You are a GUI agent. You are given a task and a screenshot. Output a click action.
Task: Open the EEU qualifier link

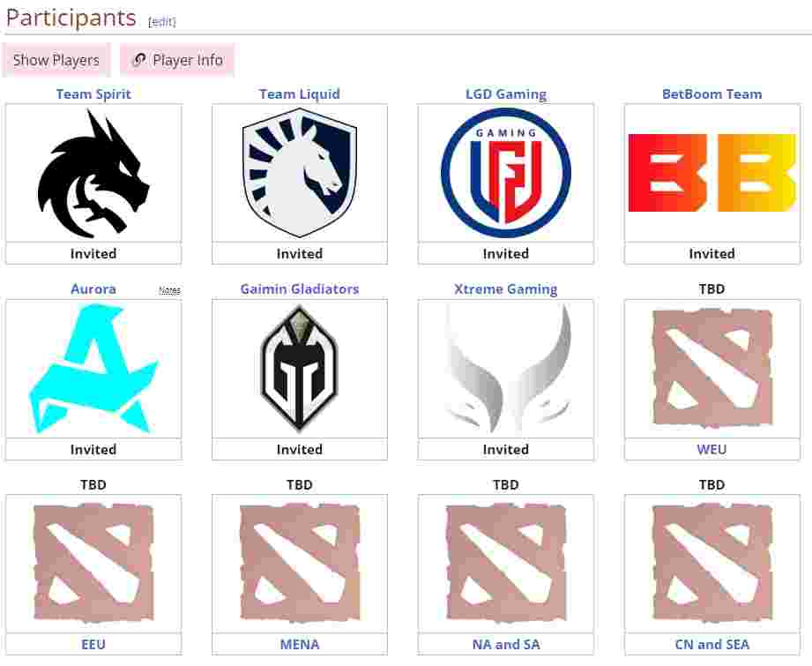coord(93,644)
